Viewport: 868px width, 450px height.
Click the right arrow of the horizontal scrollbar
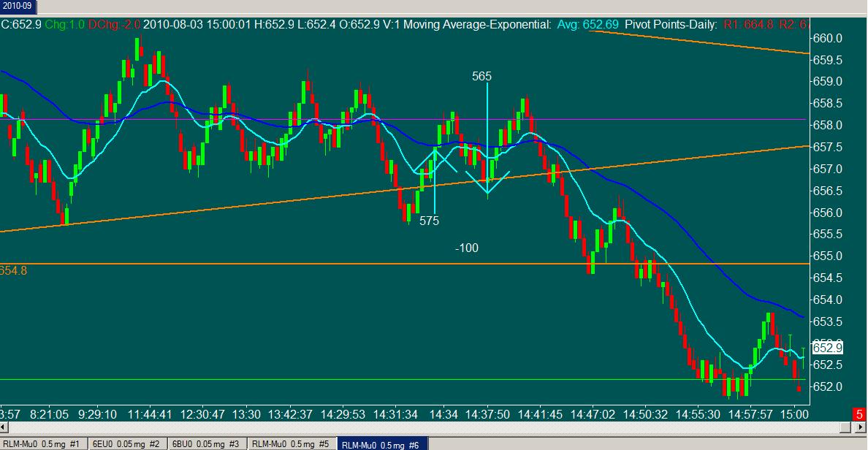tap(861, 427)
